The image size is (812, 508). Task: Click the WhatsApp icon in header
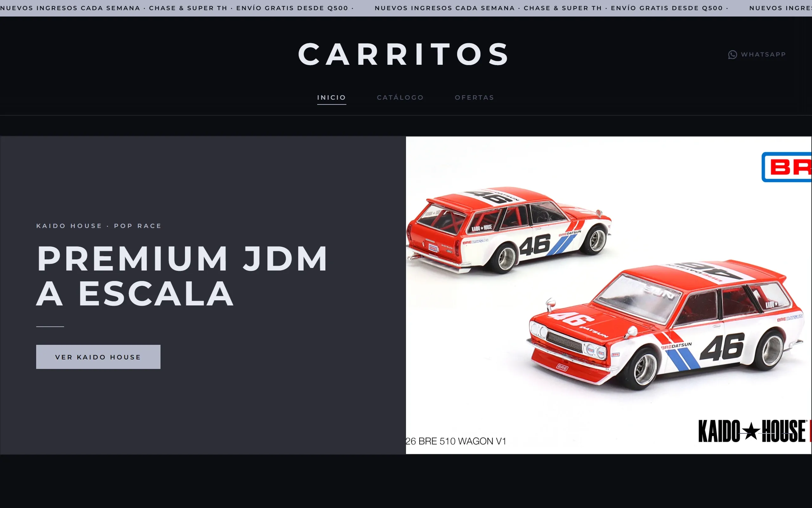click(732, 54)
